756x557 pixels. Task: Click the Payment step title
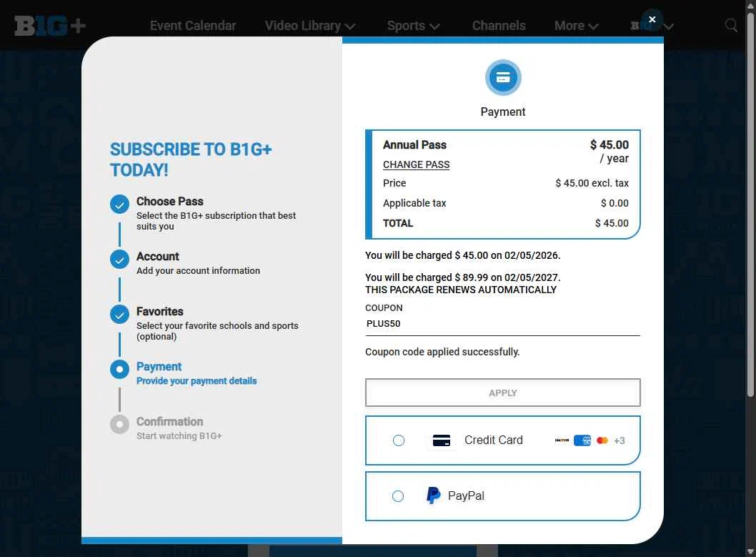coord(159,367)
